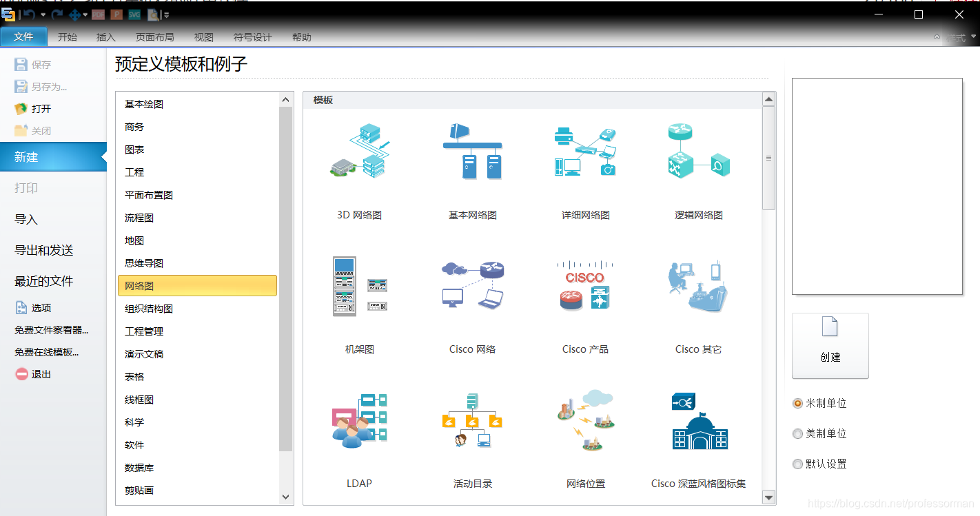Switch to the 视图 tab

pos(204,37)
